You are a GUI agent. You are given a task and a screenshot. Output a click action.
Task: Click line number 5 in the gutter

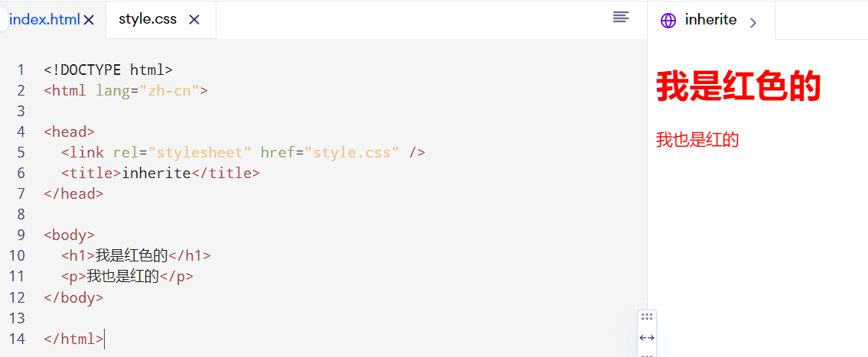click(x=21, y=152)
